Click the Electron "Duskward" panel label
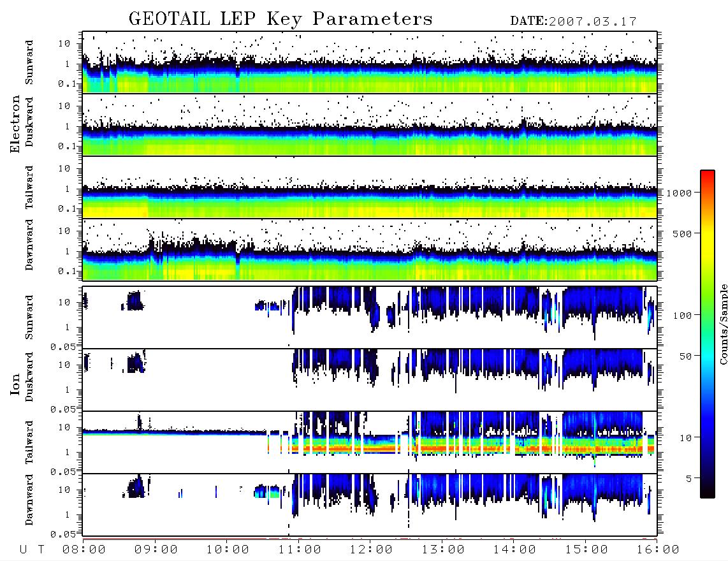Screen dimensions: 728x561 pos(29,122)
